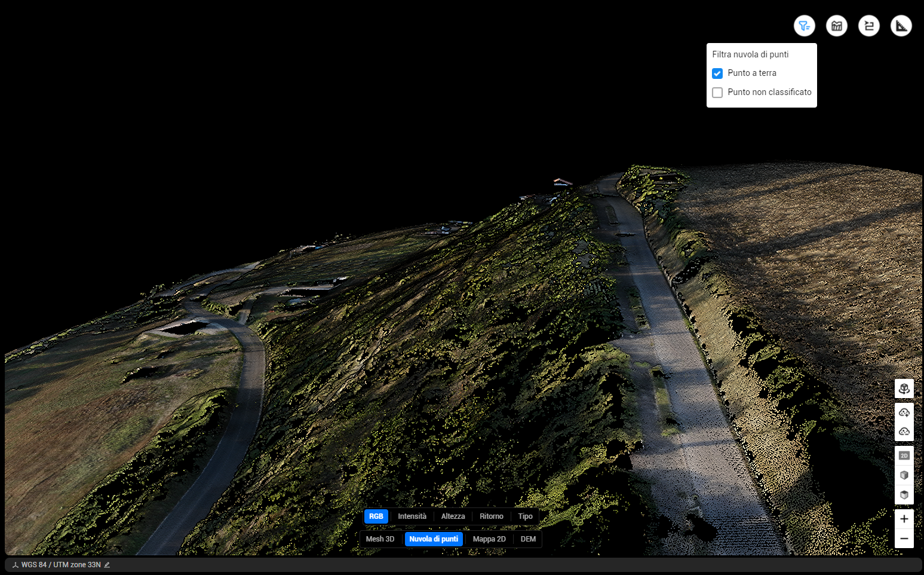924x575 pixels.
Task: Click the flight route path icon
Action: point(868,26)
